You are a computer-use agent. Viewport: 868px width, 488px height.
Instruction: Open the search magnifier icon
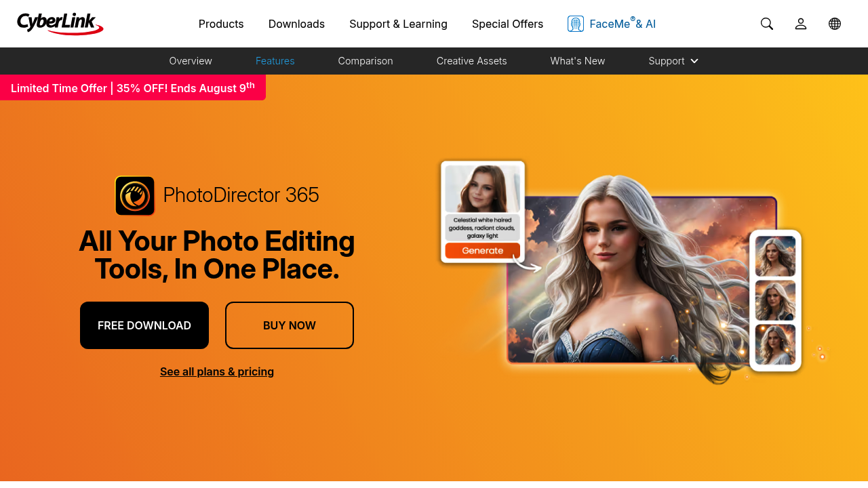(x=767, y=24)
